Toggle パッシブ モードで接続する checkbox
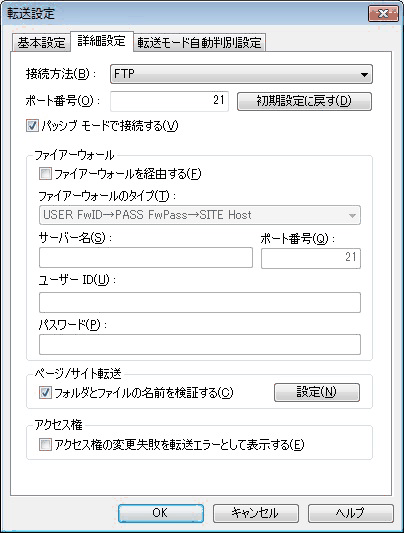 coord(32,126)
